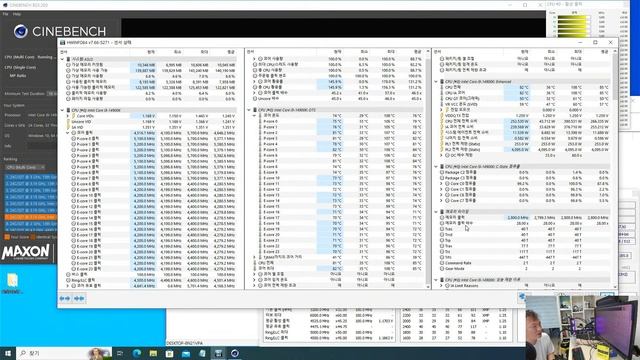Expand the 코어 사용량 group in middle panel
The width and height of the screenshot is (640, 360).
255,59
